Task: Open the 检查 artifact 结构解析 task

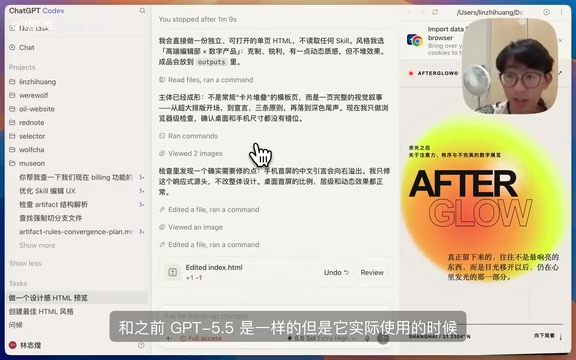Action: 54,205
